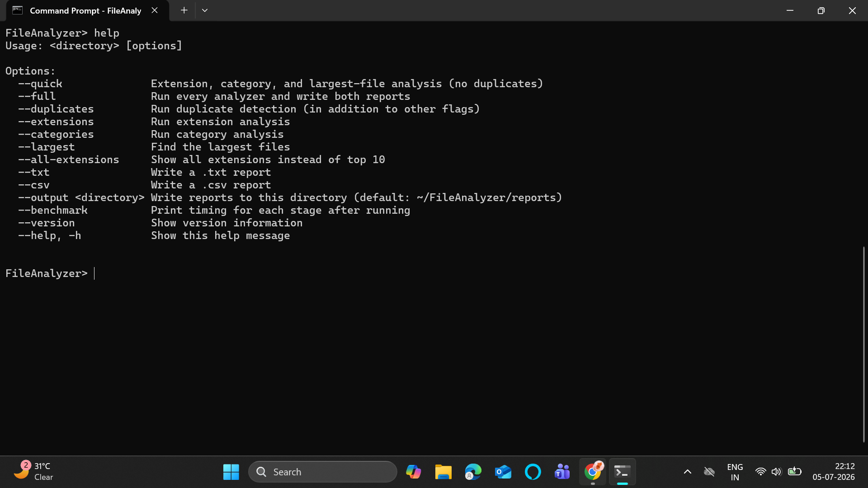This screenshot has width=868, height=488.
Task: Open the clock and calendar flyout
Action: click(834, 472)
